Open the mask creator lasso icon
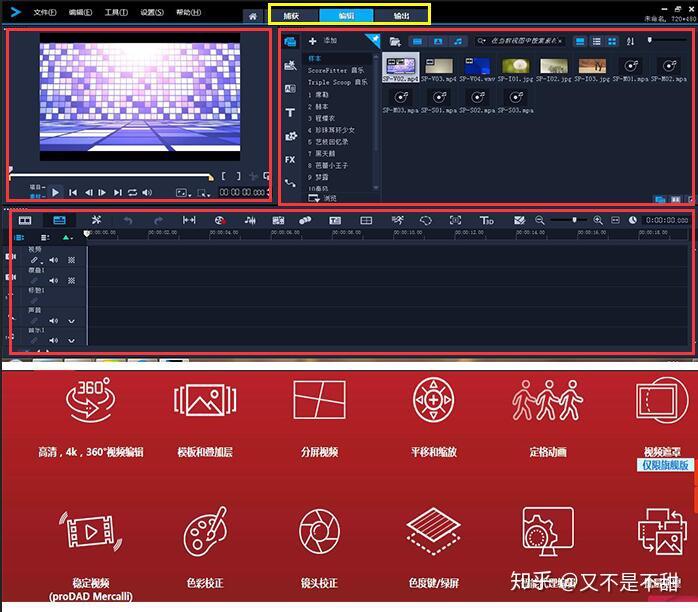The height and width of the screenshot is (612, 698). (x=426, y=220)
